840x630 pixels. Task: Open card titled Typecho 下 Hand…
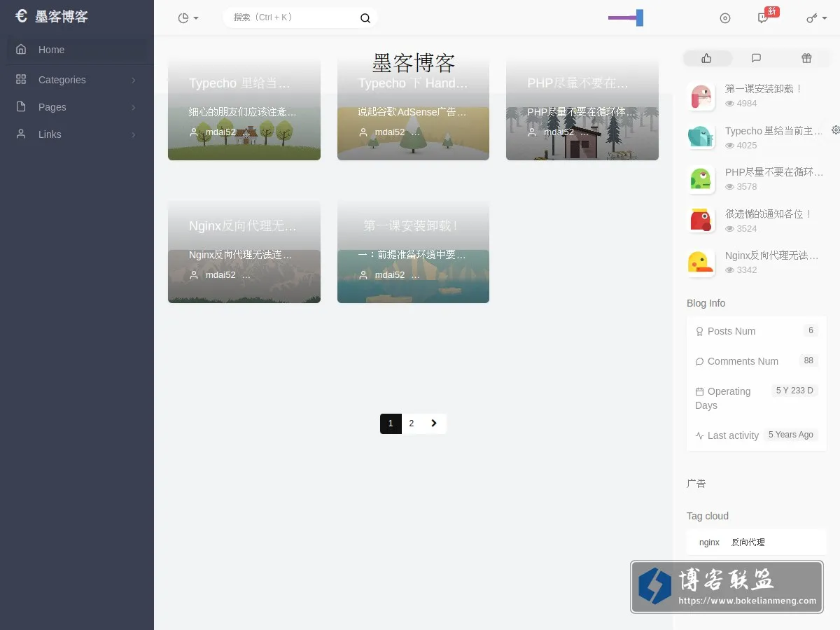pyautogui.click(x=413, y=83)
